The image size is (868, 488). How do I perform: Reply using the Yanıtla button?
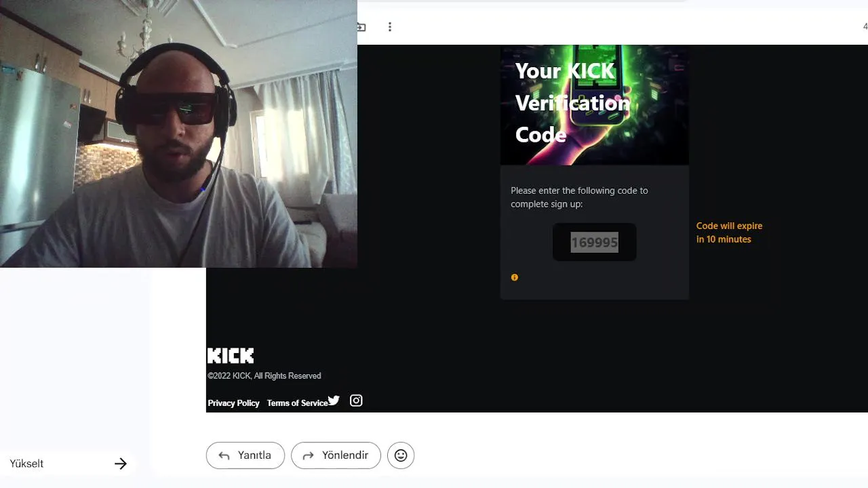pyautogui.click(x=245, y=455)
